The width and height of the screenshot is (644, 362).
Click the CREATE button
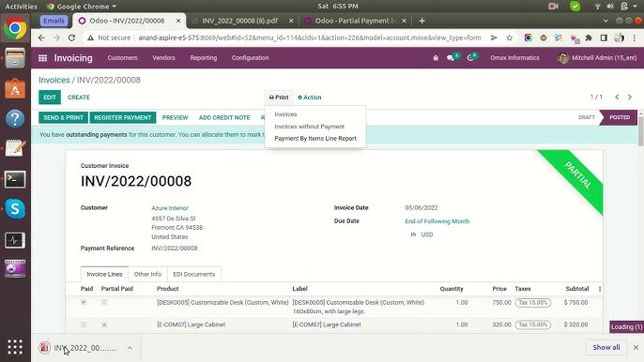click(79, 98)
